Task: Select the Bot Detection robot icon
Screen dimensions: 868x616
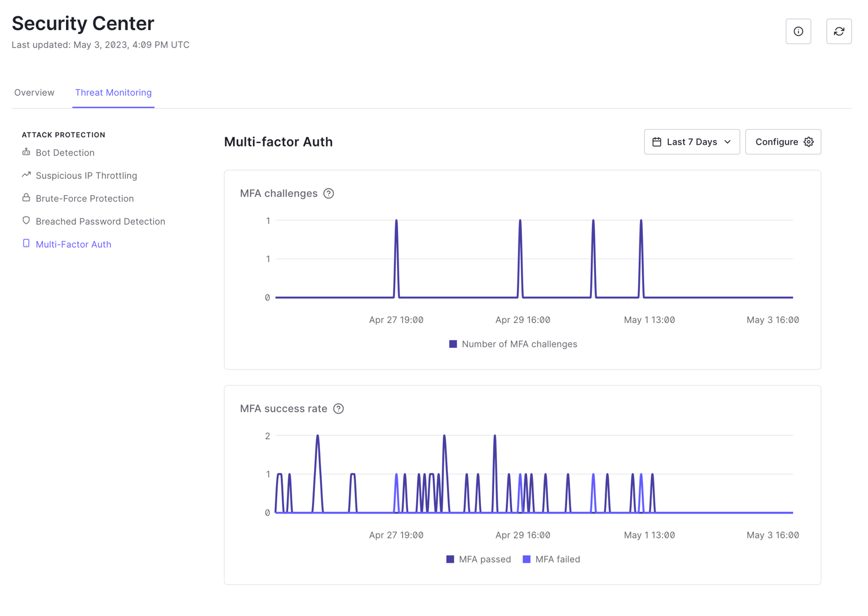Action: pyautogui.click(x=26, y=152)
